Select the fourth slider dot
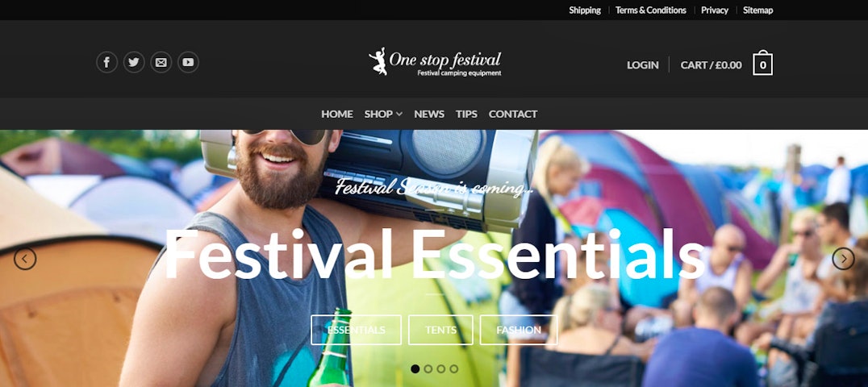This screenshot has width=868, height=387. click(x=454, y=368)
